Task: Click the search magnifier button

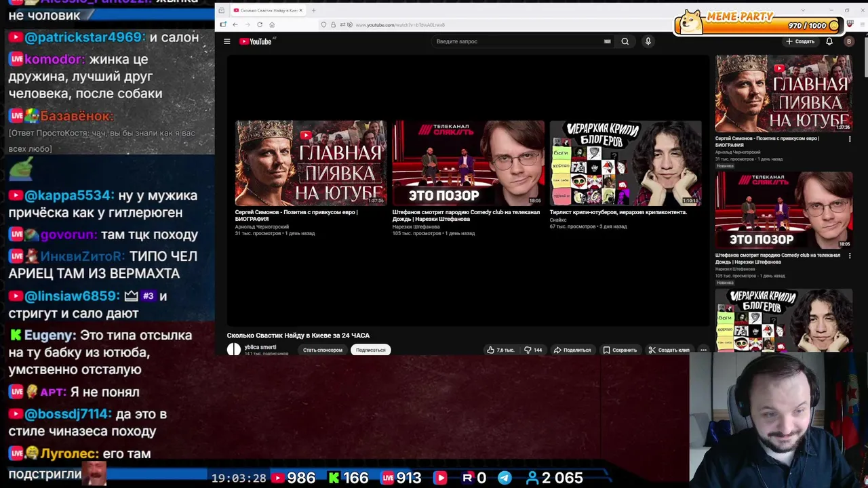Action: (x=625, y=41)
